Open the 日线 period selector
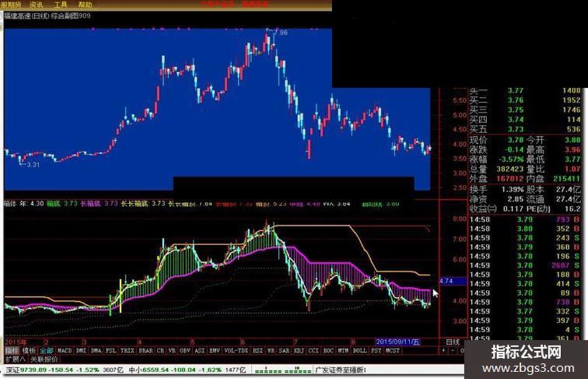The image size is (588, 379). tap(452, 342)
